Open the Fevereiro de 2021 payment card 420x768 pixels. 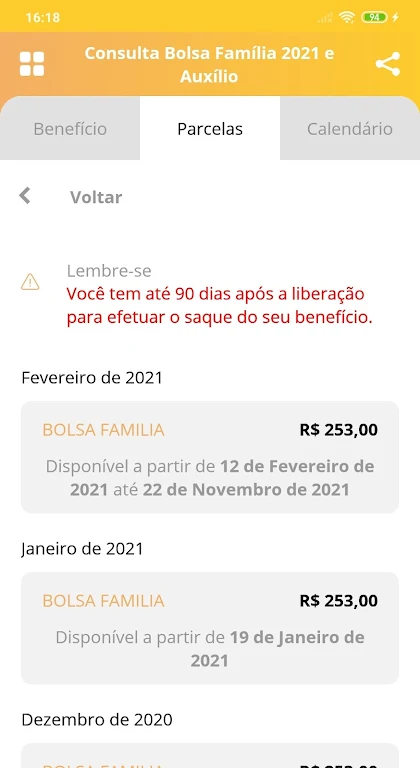coord(210,457)
